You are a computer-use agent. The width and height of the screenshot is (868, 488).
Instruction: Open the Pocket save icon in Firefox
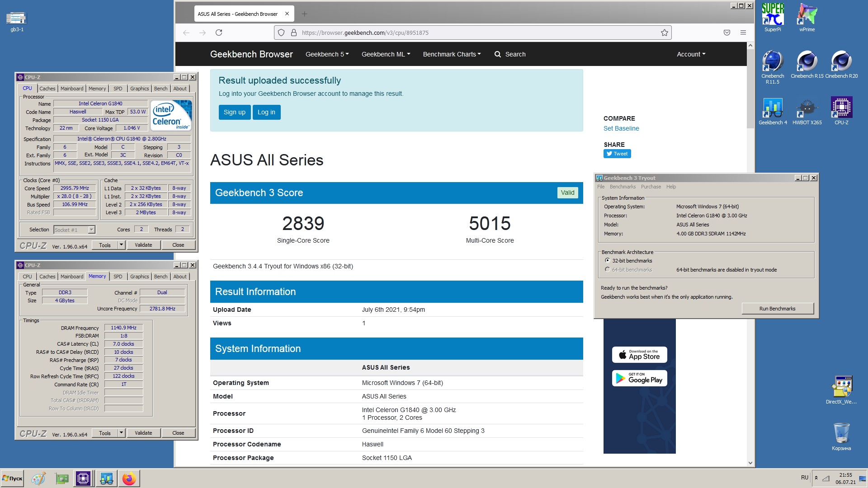(727, 33)
